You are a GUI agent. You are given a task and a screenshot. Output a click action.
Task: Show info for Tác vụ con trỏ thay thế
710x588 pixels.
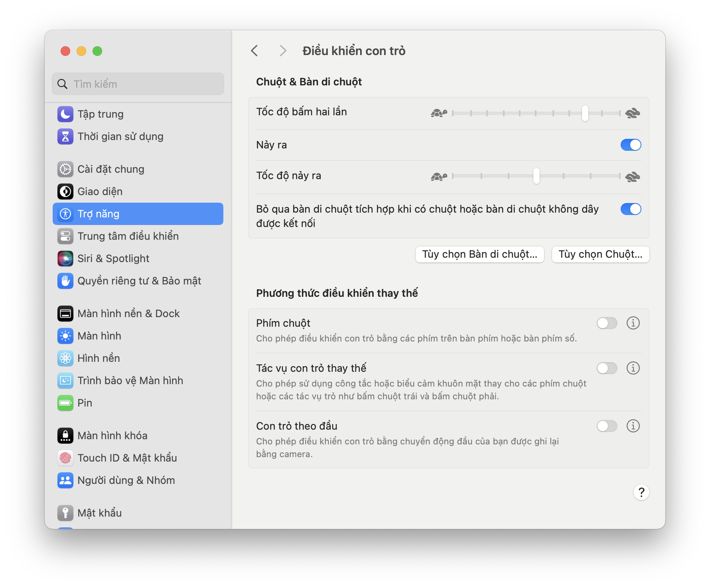[x=633, y=368]
